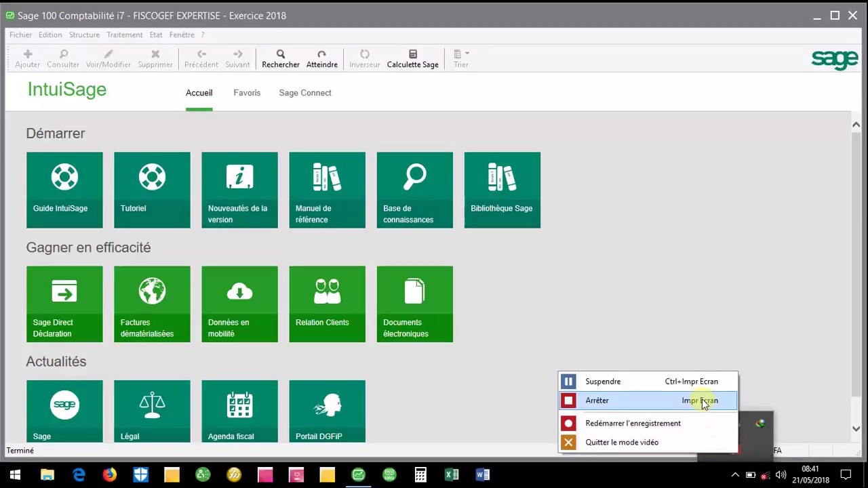868x488 pixels.
Task: Open the Edition menu
Action: click(x=50, y=35)
